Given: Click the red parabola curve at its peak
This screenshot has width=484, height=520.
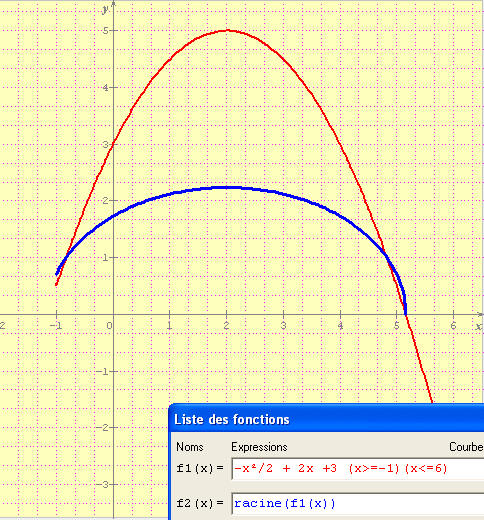Looking at the screenshot, I should [227, 30].
